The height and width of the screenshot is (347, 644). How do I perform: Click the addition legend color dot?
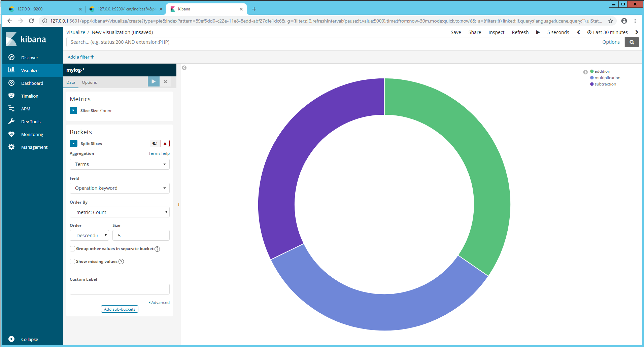(592, 71)
